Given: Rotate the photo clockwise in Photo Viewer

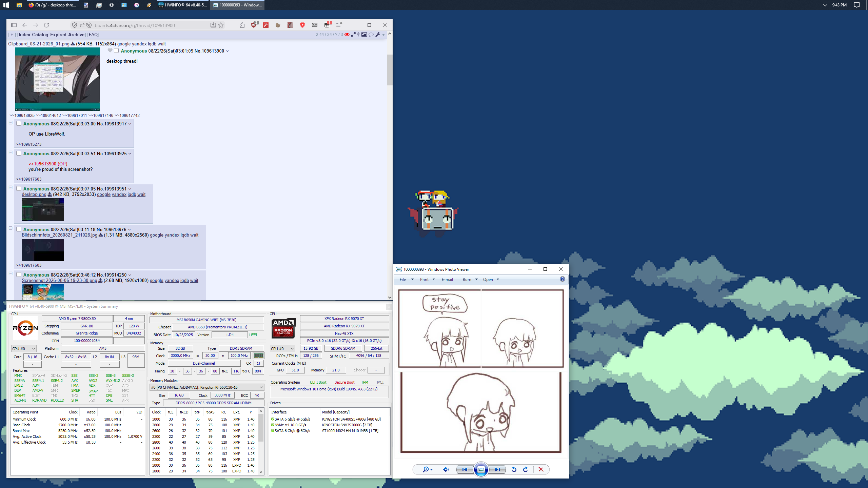Looking at the screenshot, I should (526, 469).
